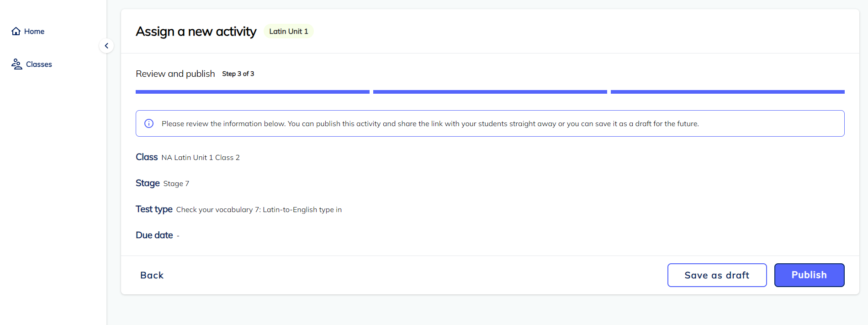Go to the Classes menu item
Image resolution: width=868 pixels, height=325 pixels.
39,64
